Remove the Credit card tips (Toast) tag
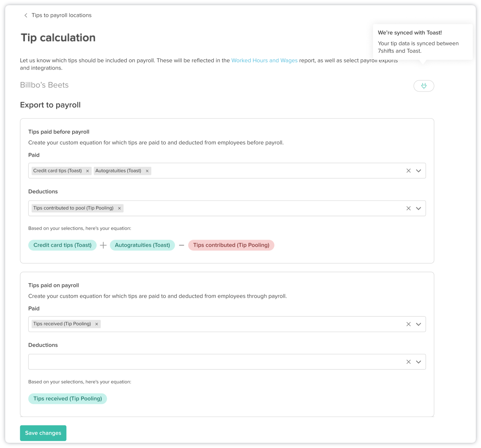This screenshot has width=481, height=448. (x=87, y=170)
